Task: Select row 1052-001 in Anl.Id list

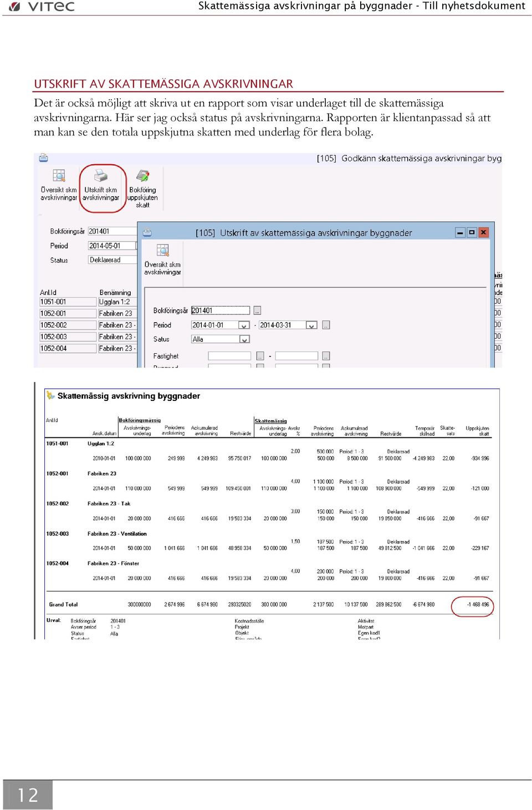Action: [68, 313]
